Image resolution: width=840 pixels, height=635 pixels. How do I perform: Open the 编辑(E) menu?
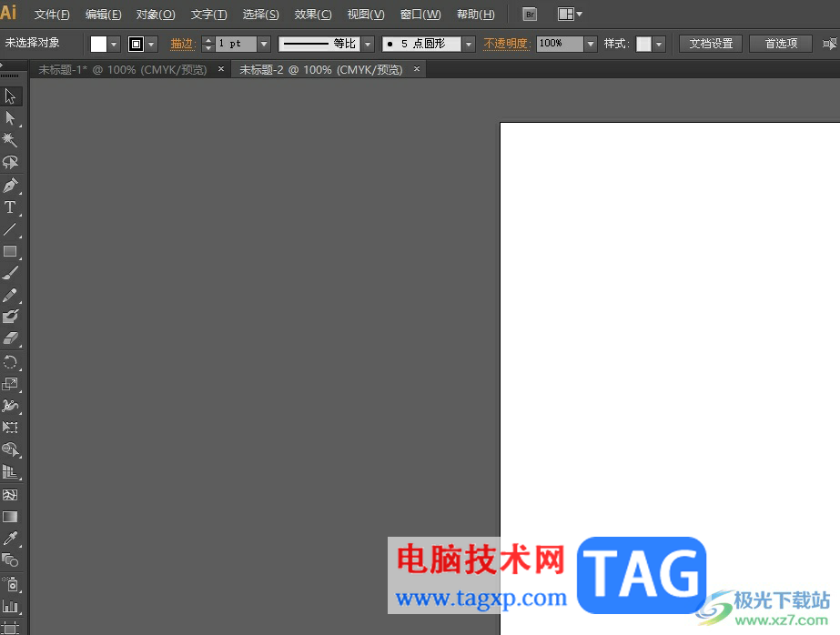(x=104, y=15)
